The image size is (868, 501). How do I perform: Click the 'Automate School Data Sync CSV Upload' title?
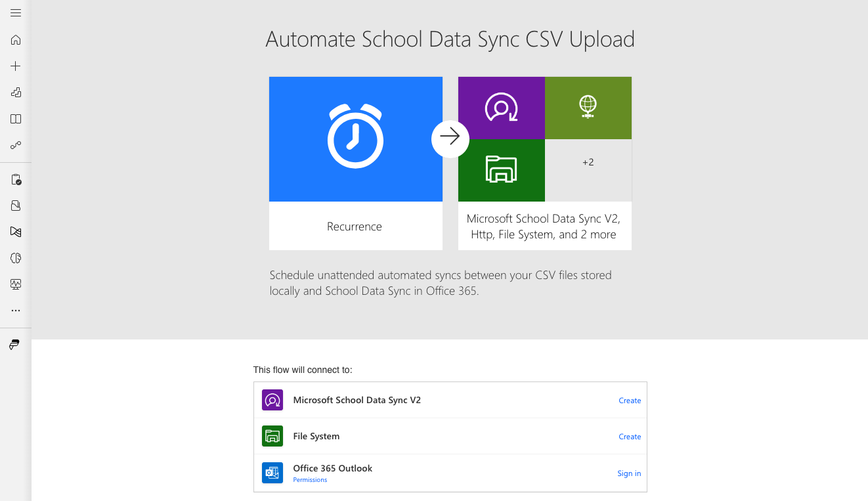tap(450, 39)
